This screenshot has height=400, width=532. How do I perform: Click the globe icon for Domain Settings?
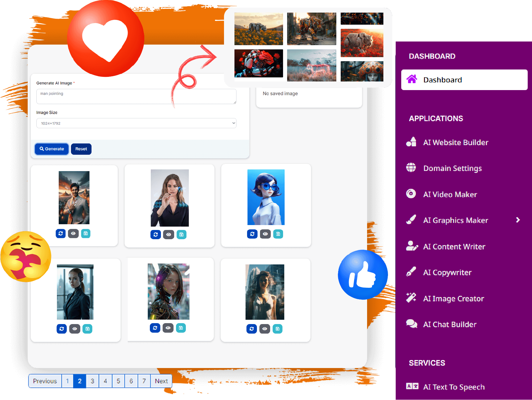[411, 168]
